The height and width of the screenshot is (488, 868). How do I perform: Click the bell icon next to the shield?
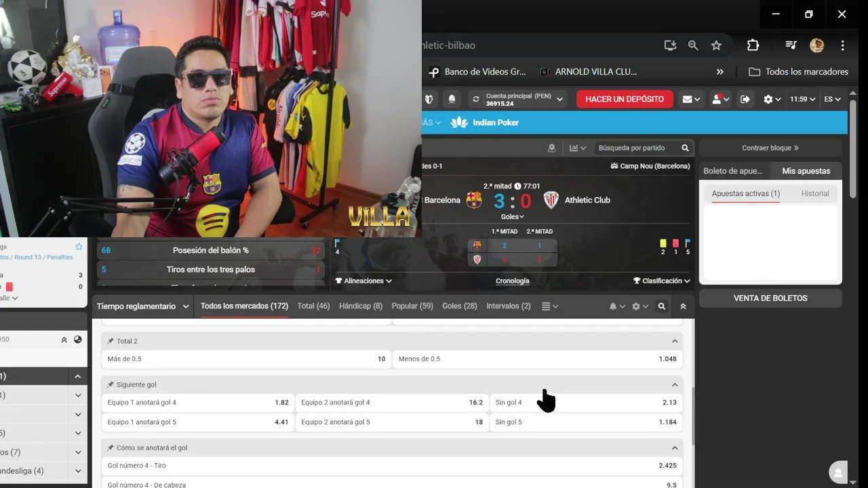tap(452, 99)
